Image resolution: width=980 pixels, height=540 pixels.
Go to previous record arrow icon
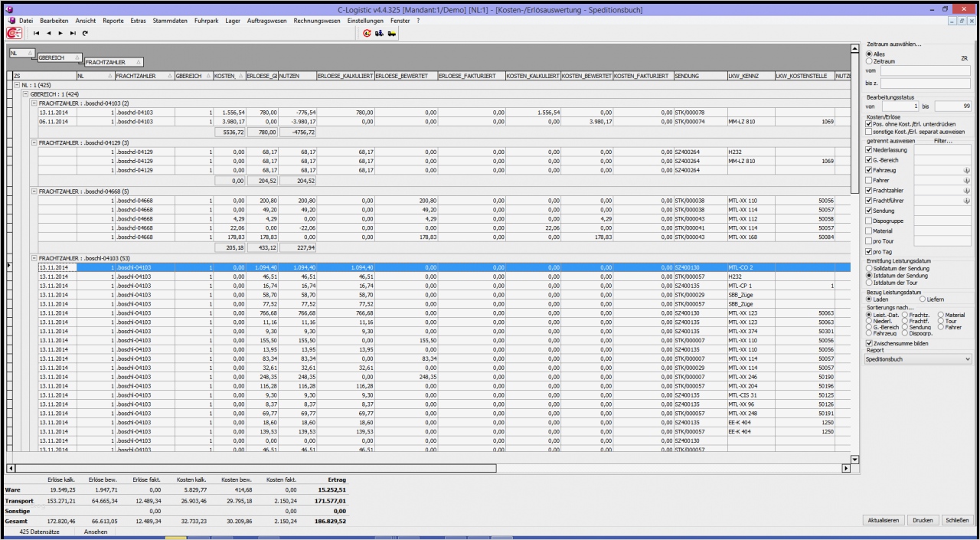click(x=51, y=34)
